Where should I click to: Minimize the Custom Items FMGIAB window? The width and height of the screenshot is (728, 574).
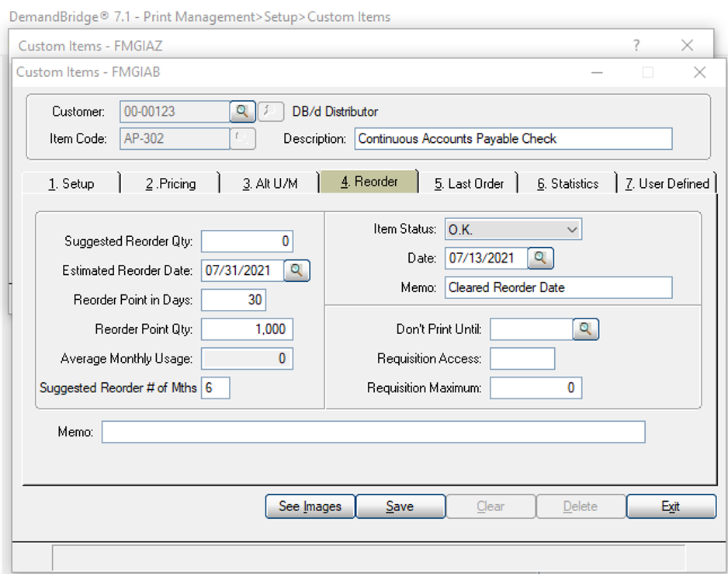(x=597, y=72)
